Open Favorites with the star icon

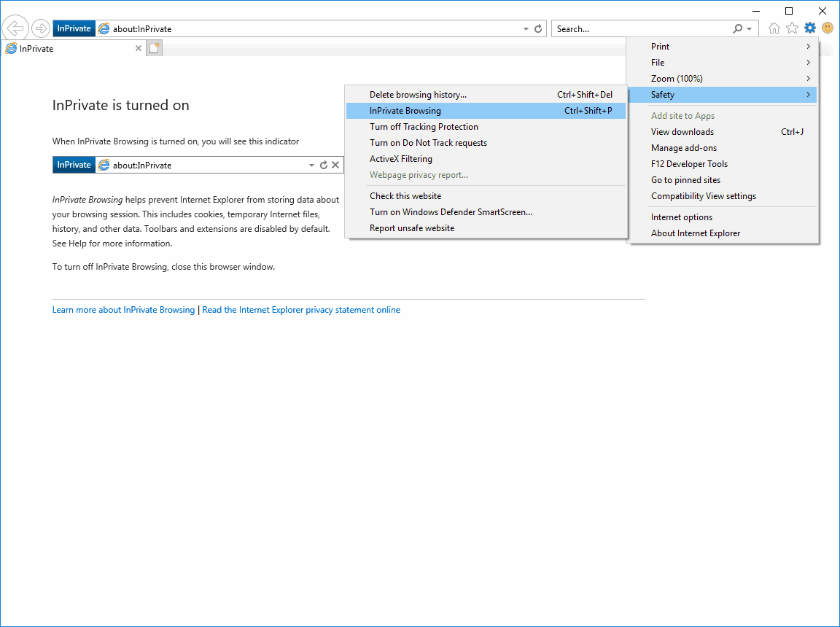tap(793, 28)
